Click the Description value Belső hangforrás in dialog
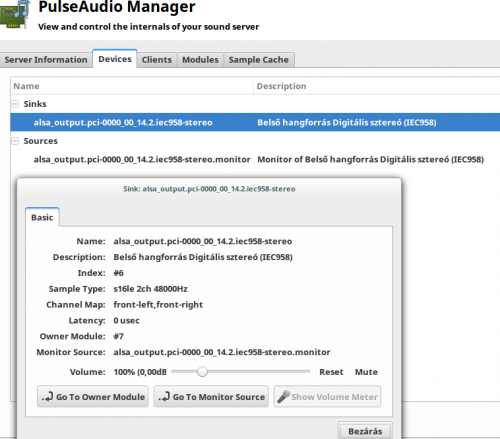The image size is (500, 439). pyautogui.click(x=203, y=257)
